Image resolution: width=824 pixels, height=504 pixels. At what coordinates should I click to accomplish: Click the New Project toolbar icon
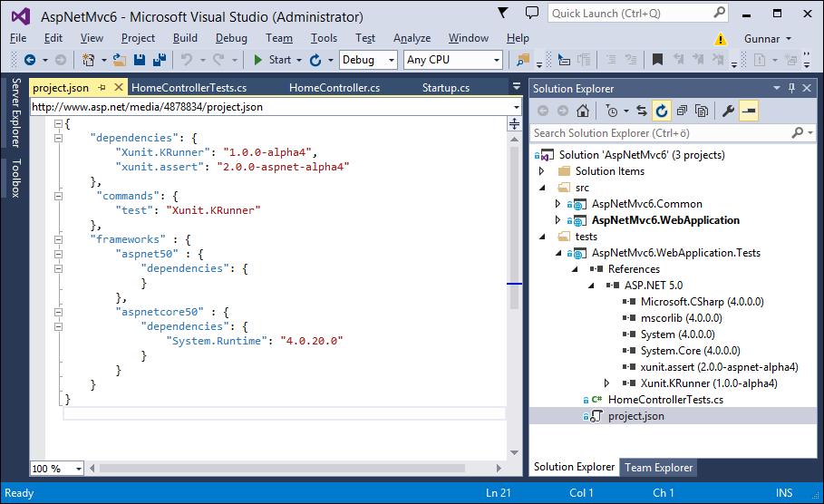tap(88, 60)
